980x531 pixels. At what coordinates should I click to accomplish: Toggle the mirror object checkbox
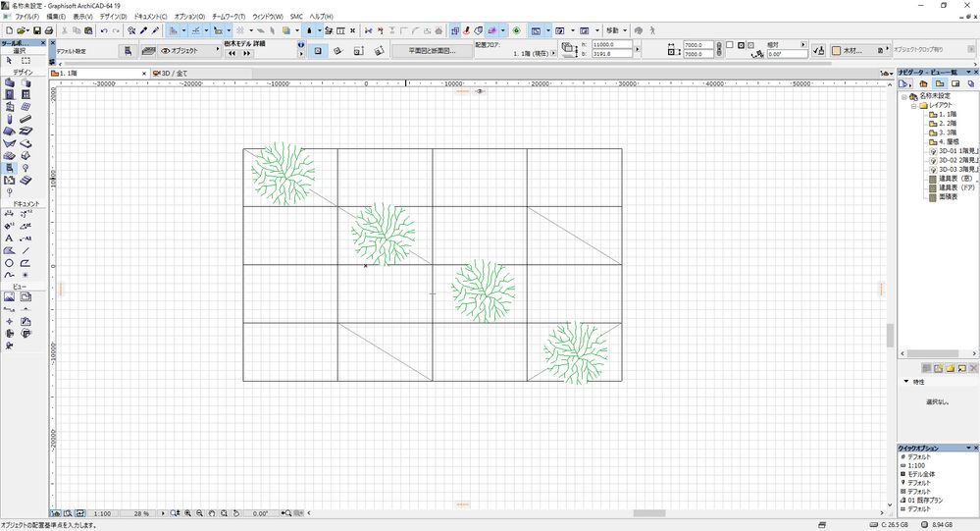pos(730,45)
